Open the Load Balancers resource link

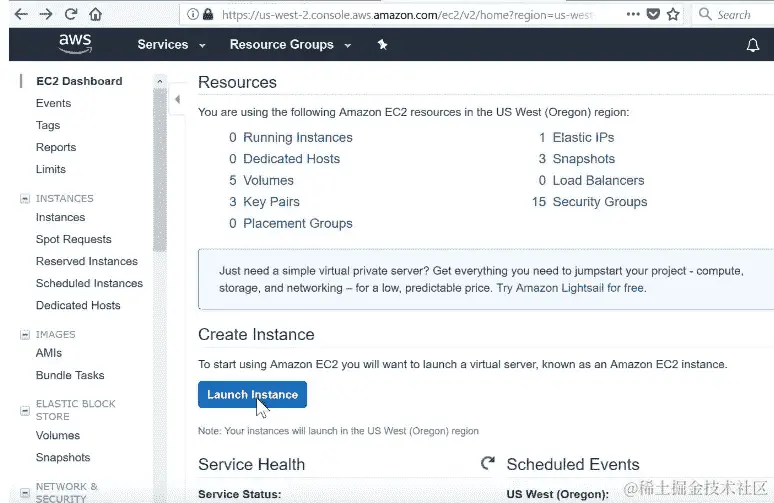pos(598,180)
